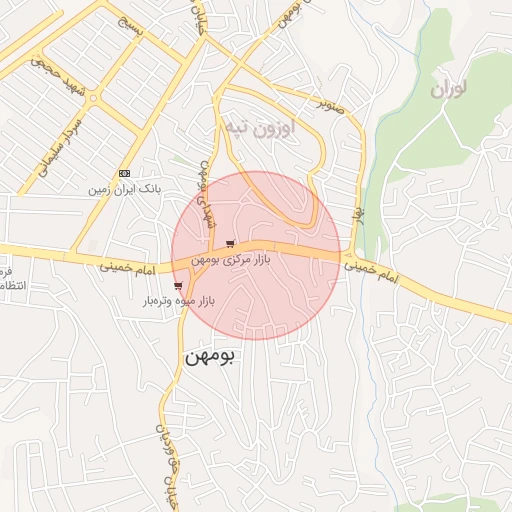Image resolution: width=512 pixels, height=512 pixels.
Task: Click the بانک ایران زمین text label
Action: (x=125, y=190)
